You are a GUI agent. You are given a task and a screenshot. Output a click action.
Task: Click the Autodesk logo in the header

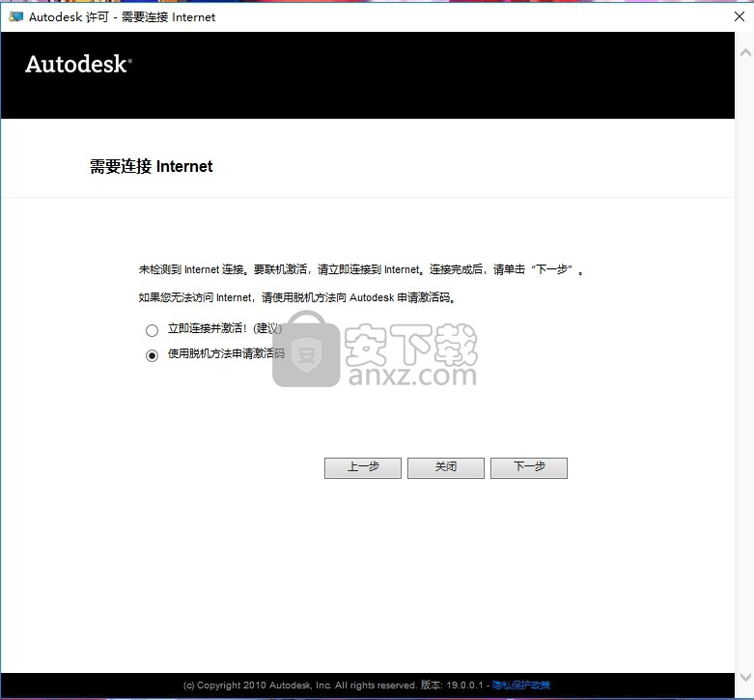click(x=78, y=64)
